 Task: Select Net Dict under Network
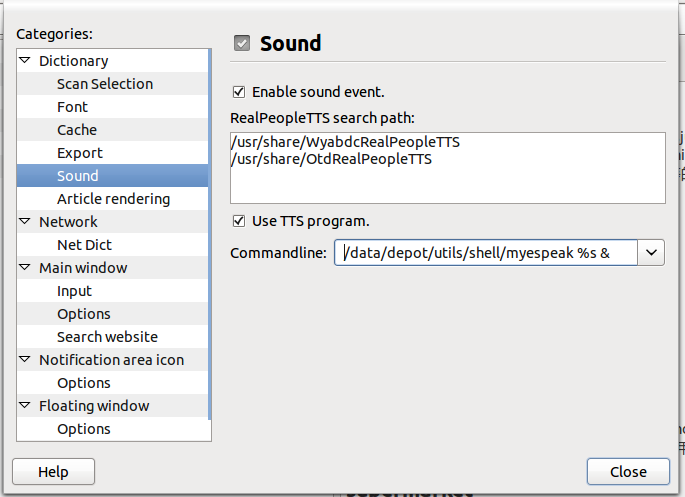coord(84,245)
